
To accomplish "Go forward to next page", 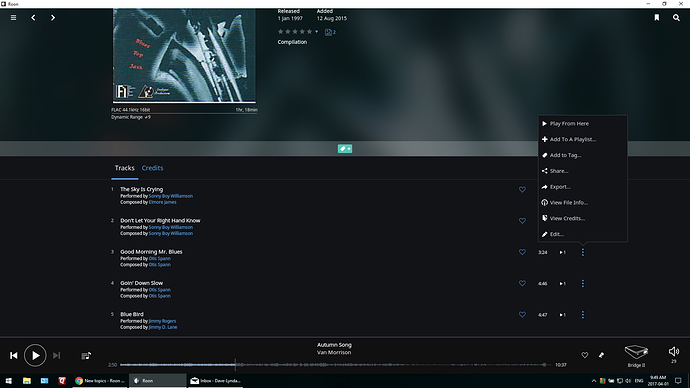I will point(53,18).
